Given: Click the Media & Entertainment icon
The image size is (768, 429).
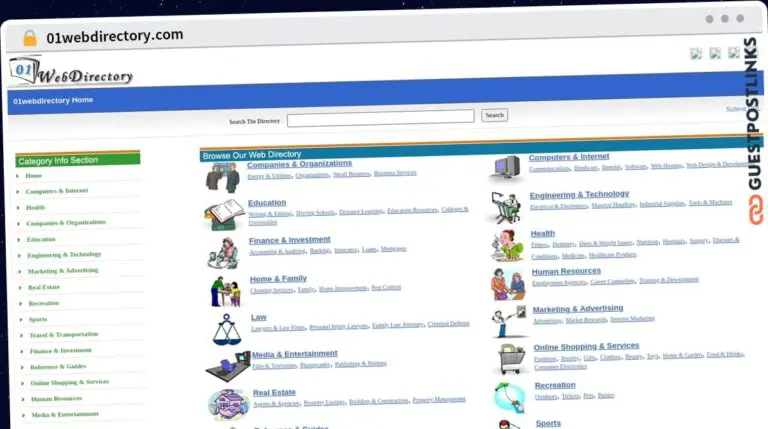Looking at the screenshot, I should click(227, 365).
